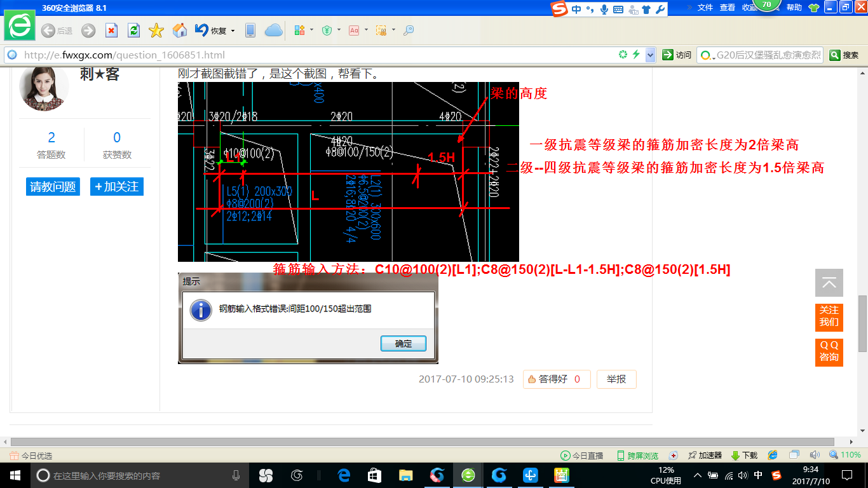The width and height of the screenshot is (868, 488).
Task: Toggle Sogou punctuation mode icon
Action: (590, 9)
